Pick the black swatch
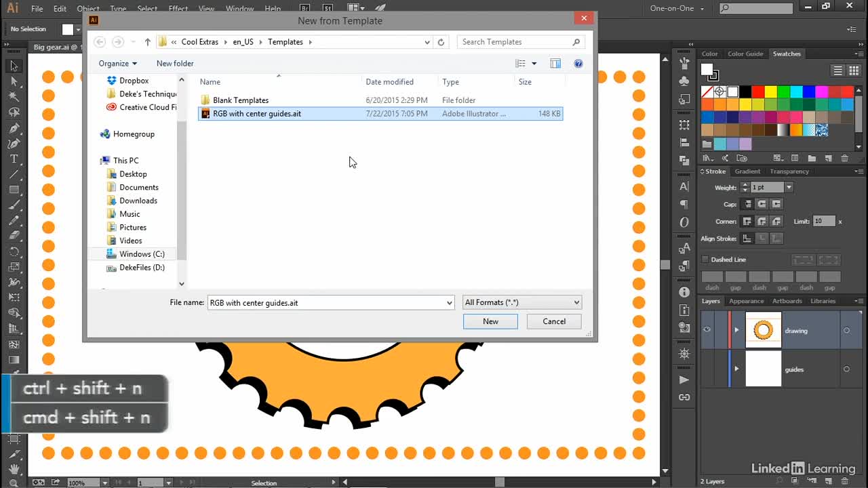 [745, 91]
